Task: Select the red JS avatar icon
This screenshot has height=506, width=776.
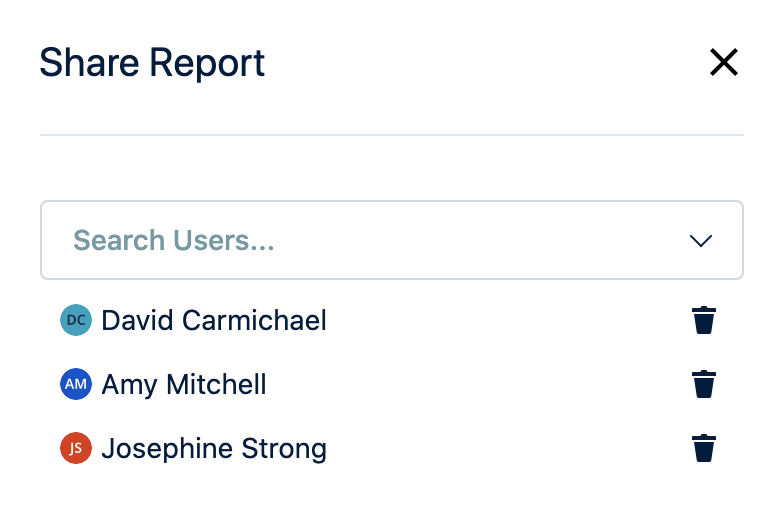Action: point(76,449)
